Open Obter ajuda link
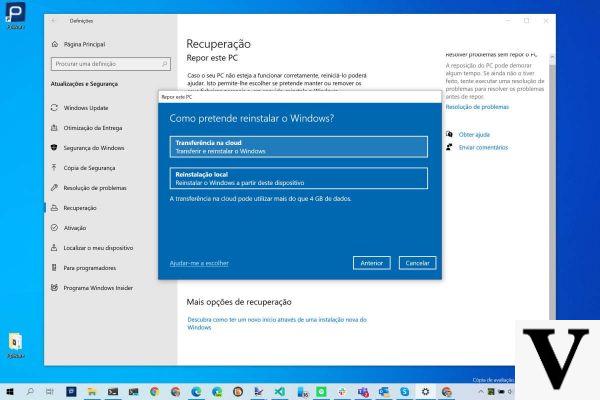600x400 pixels. (474, 135)
